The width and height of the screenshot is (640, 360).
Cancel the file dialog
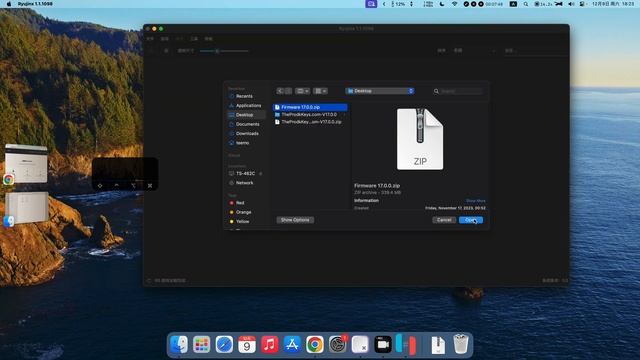point(444,220)
